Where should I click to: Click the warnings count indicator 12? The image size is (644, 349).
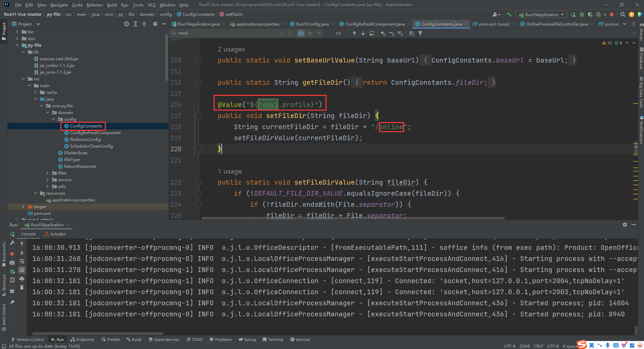pyautogui.click(x=607, y=43)
